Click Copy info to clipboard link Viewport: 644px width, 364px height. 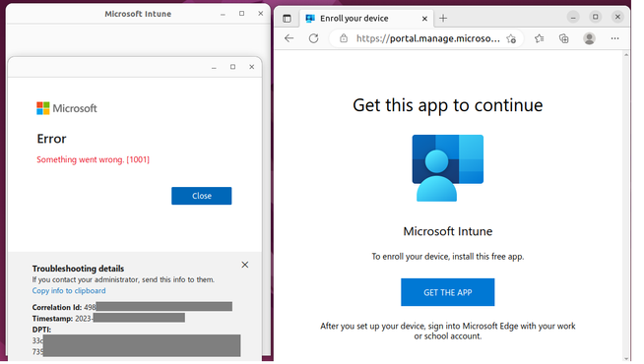point(69,291)
